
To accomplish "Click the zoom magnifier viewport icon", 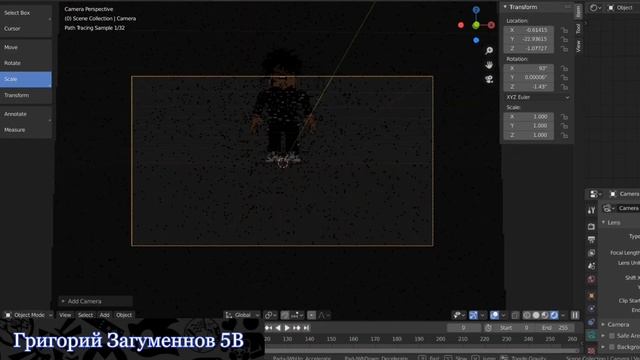I will [x=489, y=51].
